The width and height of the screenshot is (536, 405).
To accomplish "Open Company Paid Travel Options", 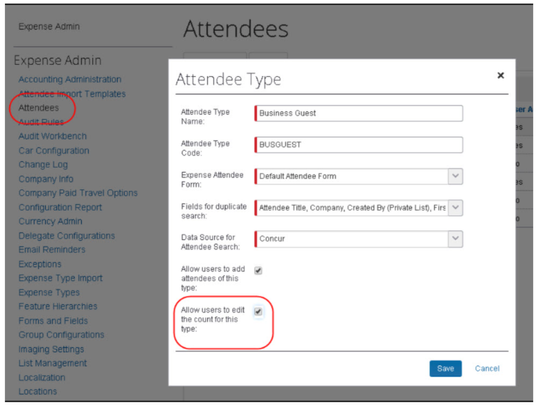I will [x=78, y=193].
